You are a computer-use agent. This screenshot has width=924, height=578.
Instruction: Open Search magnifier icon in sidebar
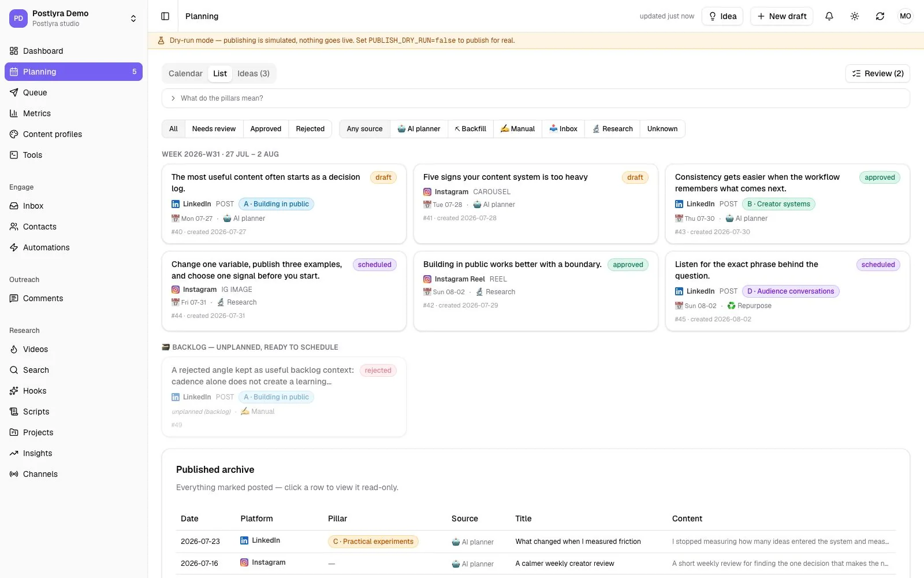tap(14, 370)
